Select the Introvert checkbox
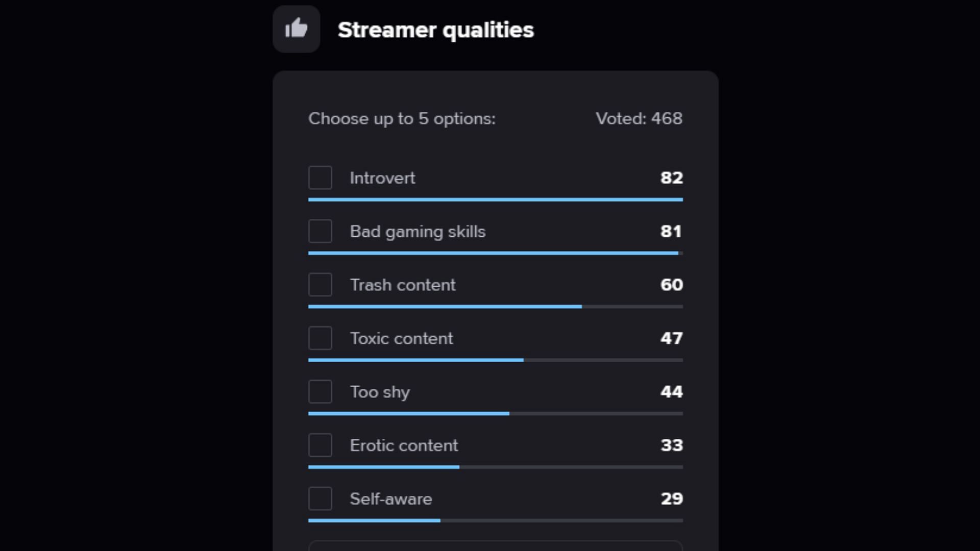The width and height of the screenshot is (980, 551). click(320, 177)
